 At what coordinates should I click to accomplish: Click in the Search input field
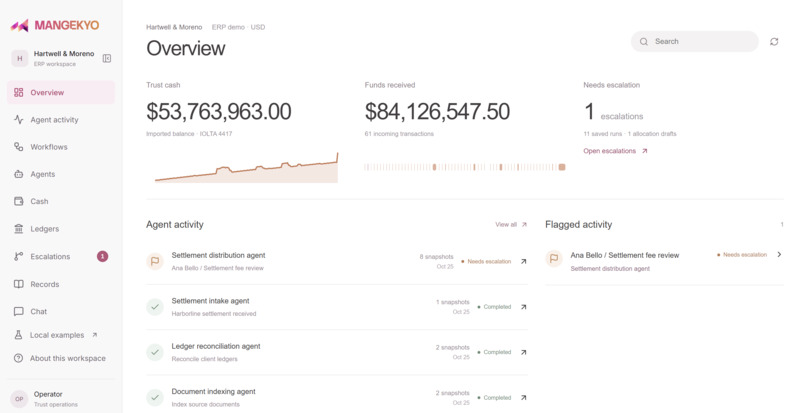tap(694, 42)
